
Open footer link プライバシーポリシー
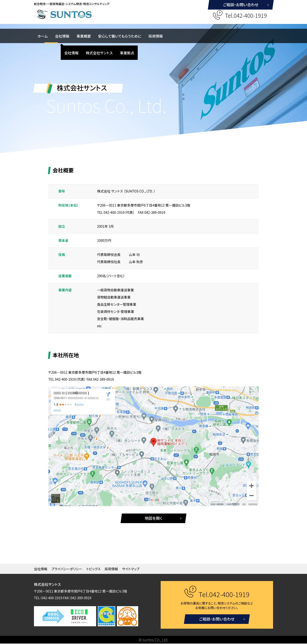(67, 569)
